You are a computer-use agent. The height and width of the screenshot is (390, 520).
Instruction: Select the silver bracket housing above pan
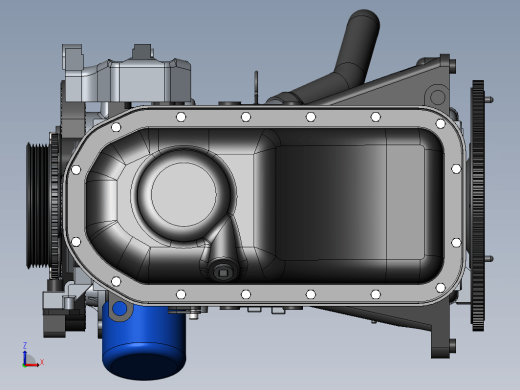[127, 74]
